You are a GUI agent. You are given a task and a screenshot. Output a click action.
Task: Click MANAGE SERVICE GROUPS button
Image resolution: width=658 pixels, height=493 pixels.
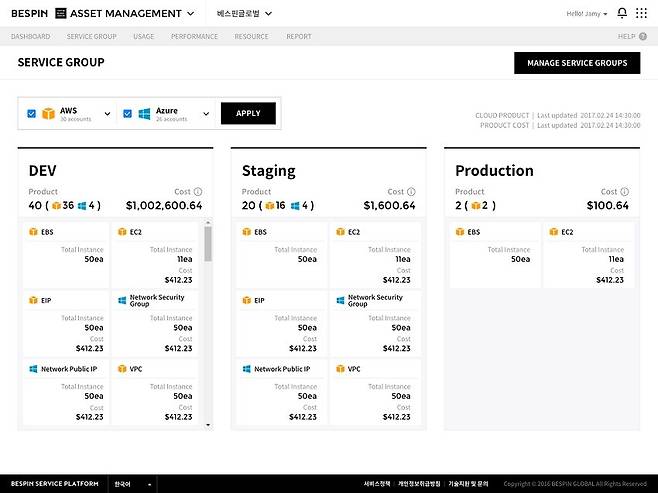tap(576, 63)
